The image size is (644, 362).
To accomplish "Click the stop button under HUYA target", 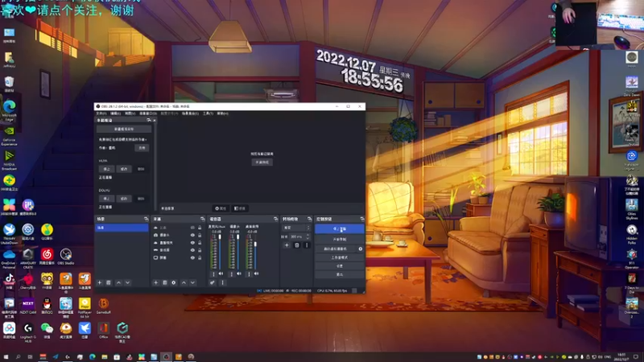I will (x=106, y=169).
